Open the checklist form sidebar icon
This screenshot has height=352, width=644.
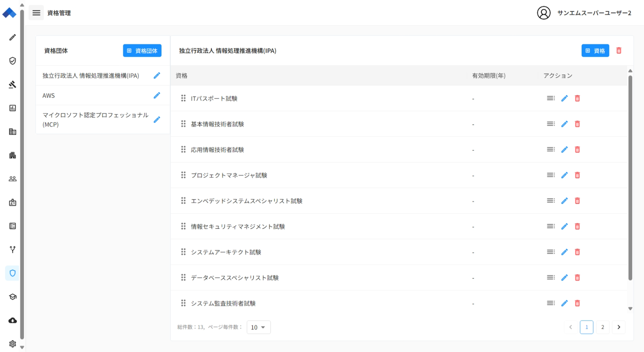pos(12,226)
